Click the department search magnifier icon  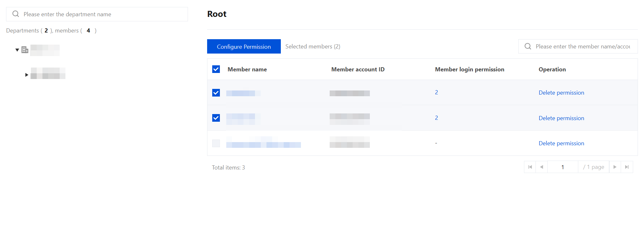(16, 14)
